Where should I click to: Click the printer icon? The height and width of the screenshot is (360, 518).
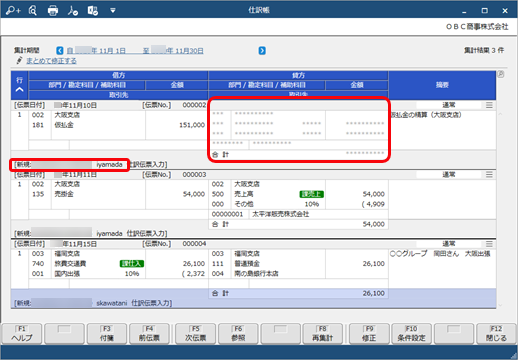point(53,11)
